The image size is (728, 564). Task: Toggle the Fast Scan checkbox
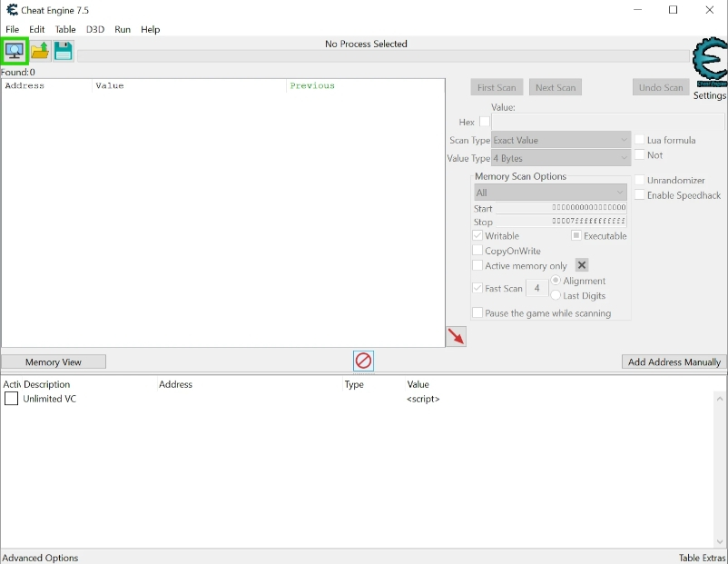tap(477, 288)
